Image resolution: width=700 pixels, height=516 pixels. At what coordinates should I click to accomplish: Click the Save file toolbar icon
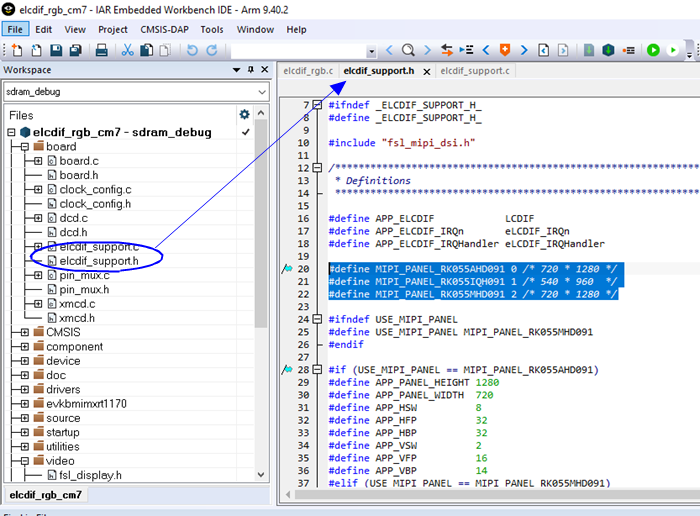55,50
